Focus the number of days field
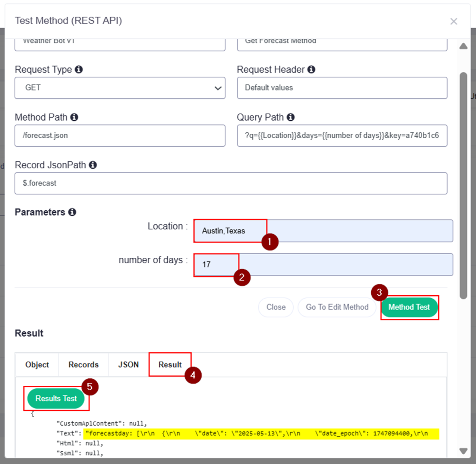This screenshot has width=476, height=464. 323,265
